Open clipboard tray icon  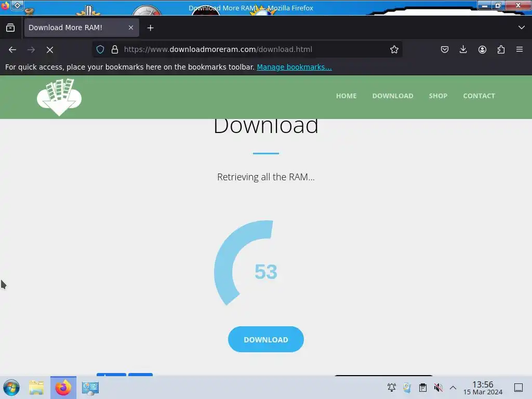[x=422, y=387]
